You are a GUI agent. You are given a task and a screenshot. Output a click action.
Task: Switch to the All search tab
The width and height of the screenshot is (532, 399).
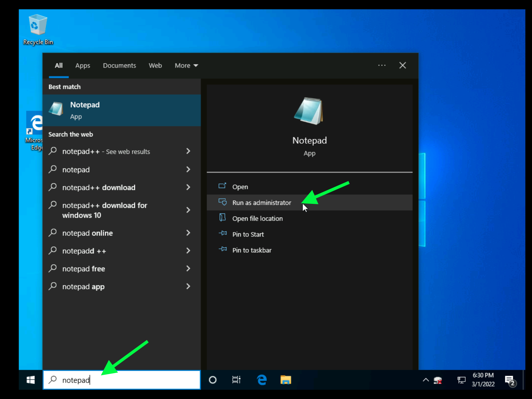coord(59,66)
